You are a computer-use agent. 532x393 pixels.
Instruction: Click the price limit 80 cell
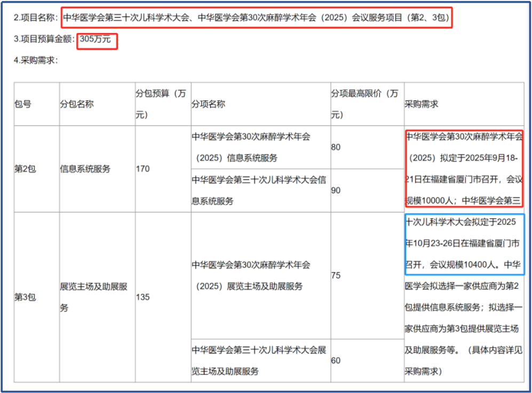[x=336, y=147]
